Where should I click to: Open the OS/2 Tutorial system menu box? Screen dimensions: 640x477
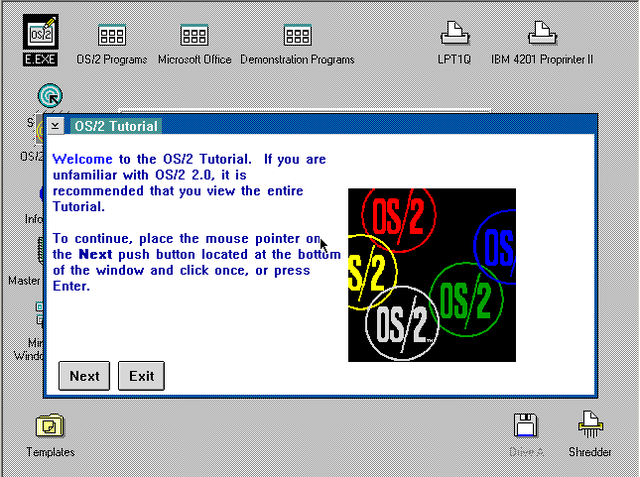[x=56, y=126]
